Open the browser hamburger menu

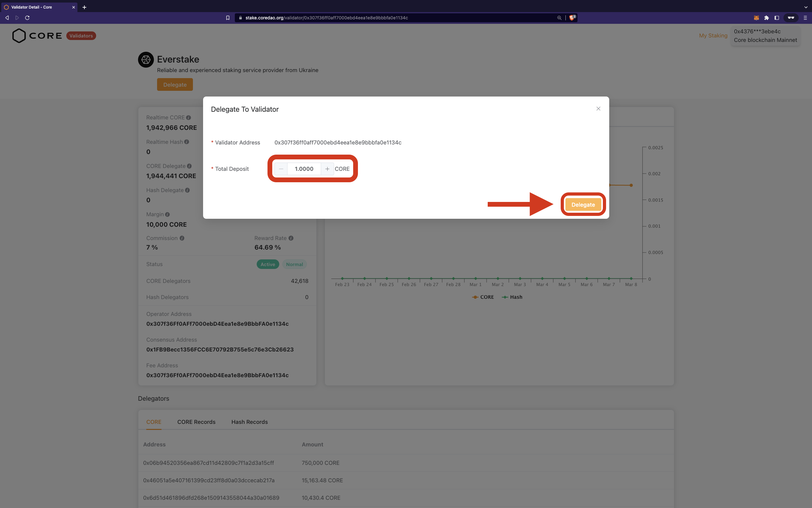[x=805, y=18]
